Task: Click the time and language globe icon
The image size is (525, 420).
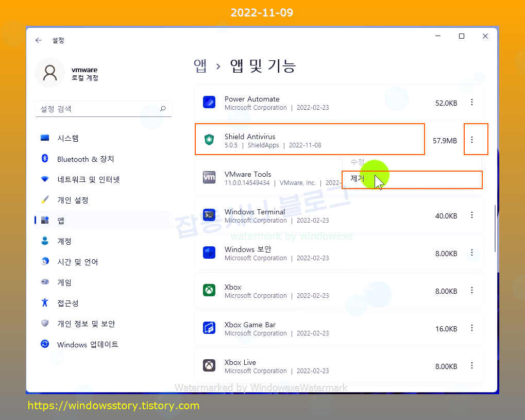Action: [x=45, y=261]
